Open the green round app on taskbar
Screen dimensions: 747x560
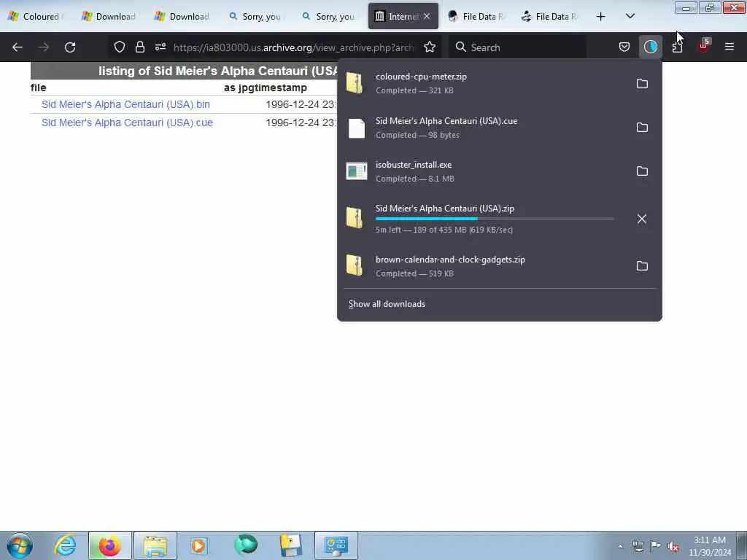tap(246, 545)
